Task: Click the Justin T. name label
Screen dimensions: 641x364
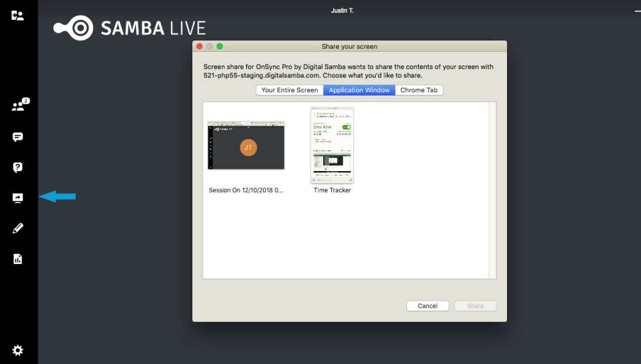Action: (342, 11)
